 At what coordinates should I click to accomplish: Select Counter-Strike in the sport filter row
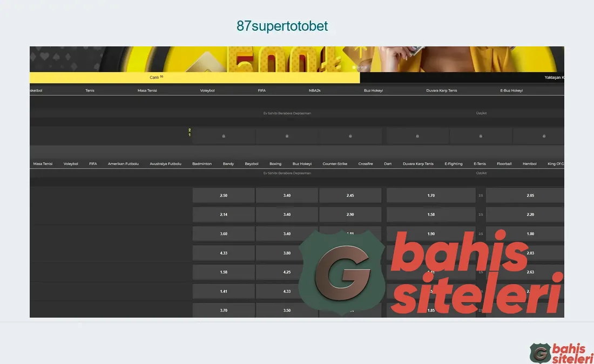[335, 163]
